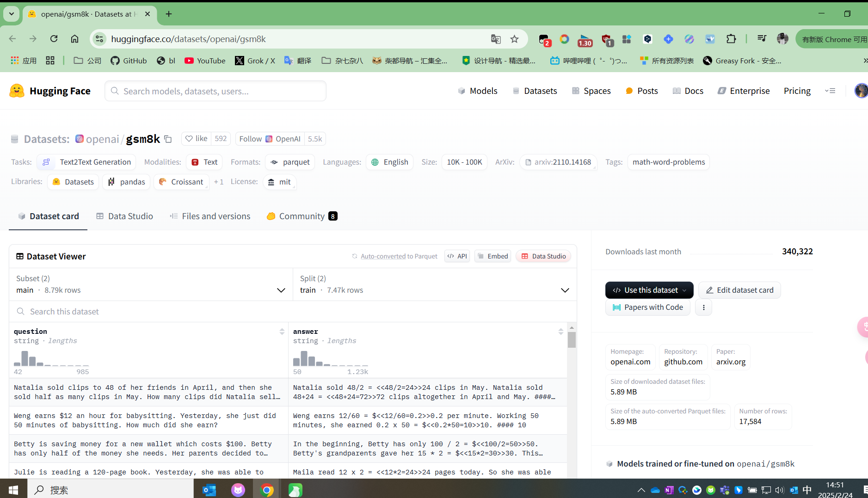Show more libraries with +1
Viewport: 868px width, 498px height.
[219, 182]
